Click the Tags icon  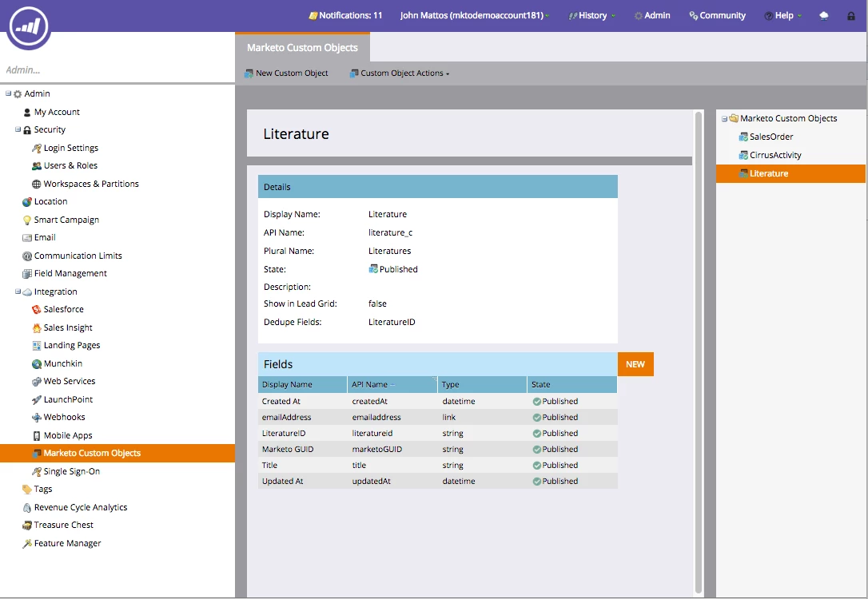coord(26,490)
